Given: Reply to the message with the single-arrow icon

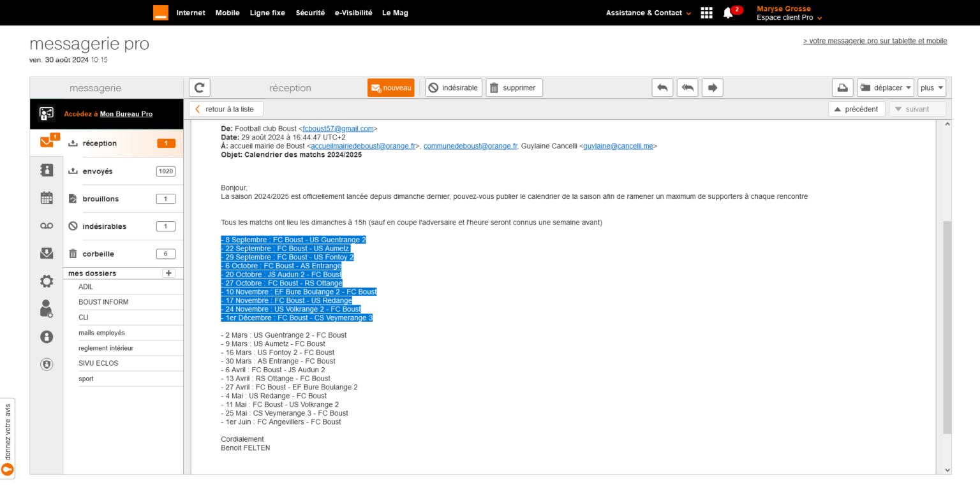Looking at the screenshot, I should coord(662,88).
